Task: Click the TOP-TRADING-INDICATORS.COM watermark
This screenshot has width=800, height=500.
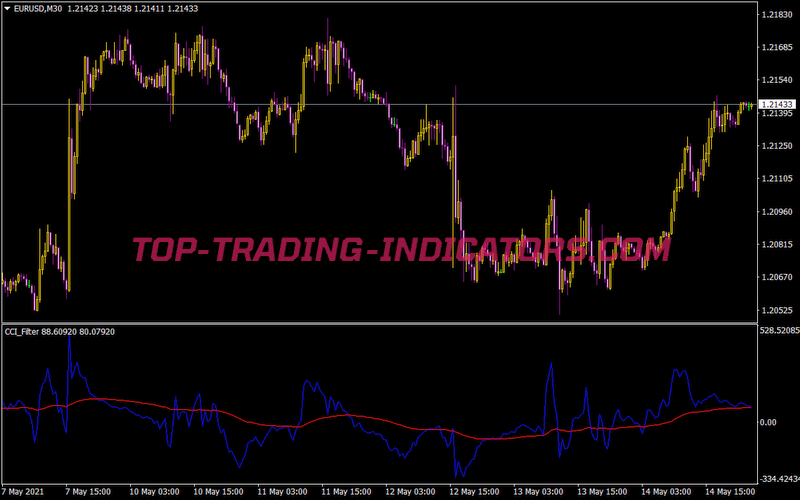Action: 400,248
